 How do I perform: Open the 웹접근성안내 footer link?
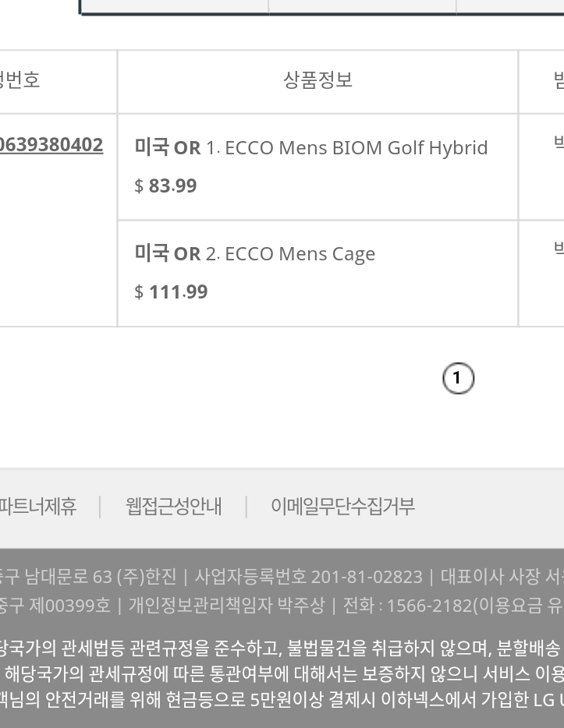(173, 507)
